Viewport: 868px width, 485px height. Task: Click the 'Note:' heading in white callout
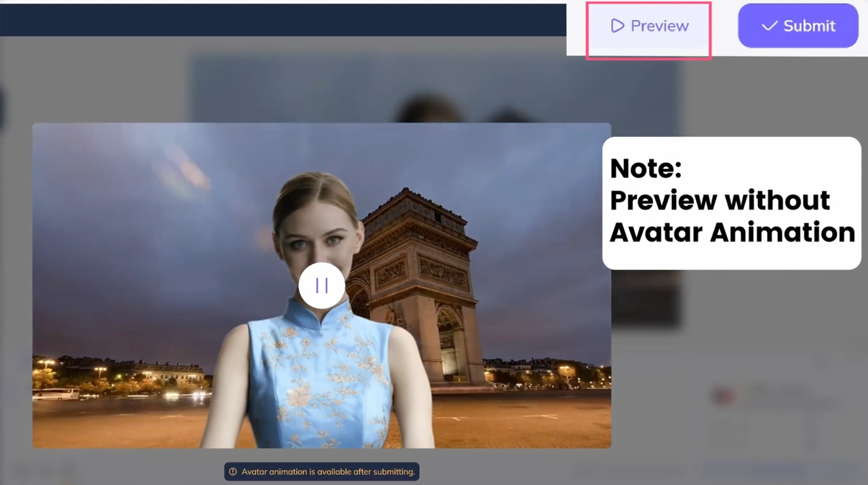pyautogui.click(x=645, y=168)
